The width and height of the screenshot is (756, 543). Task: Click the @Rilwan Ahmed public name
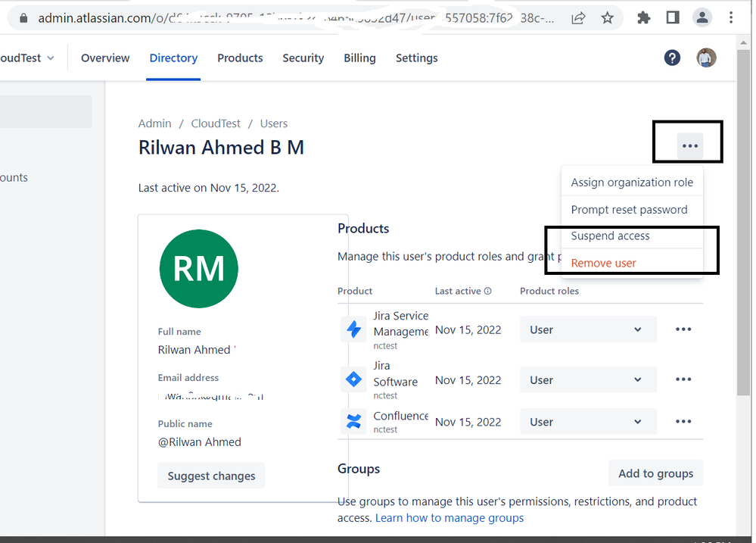[x=200, y=442]
